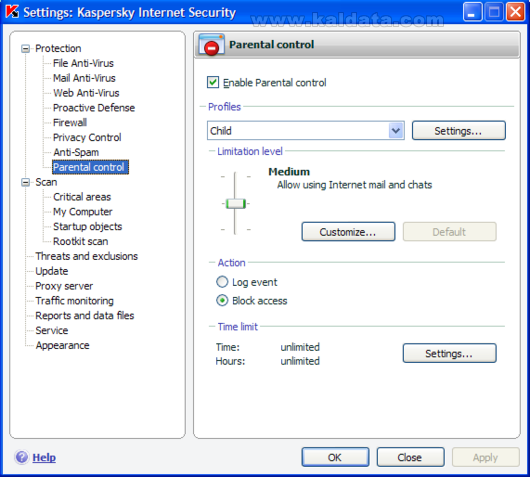Open the Child profile dropdown
The image size is (530, 477).
(396, 130)
